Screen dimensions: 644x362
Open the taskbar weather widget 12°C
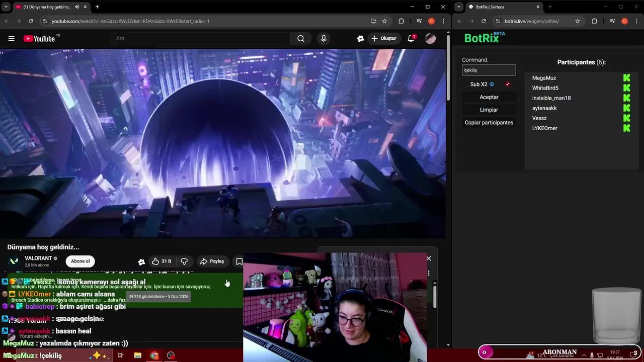point(551,355)
